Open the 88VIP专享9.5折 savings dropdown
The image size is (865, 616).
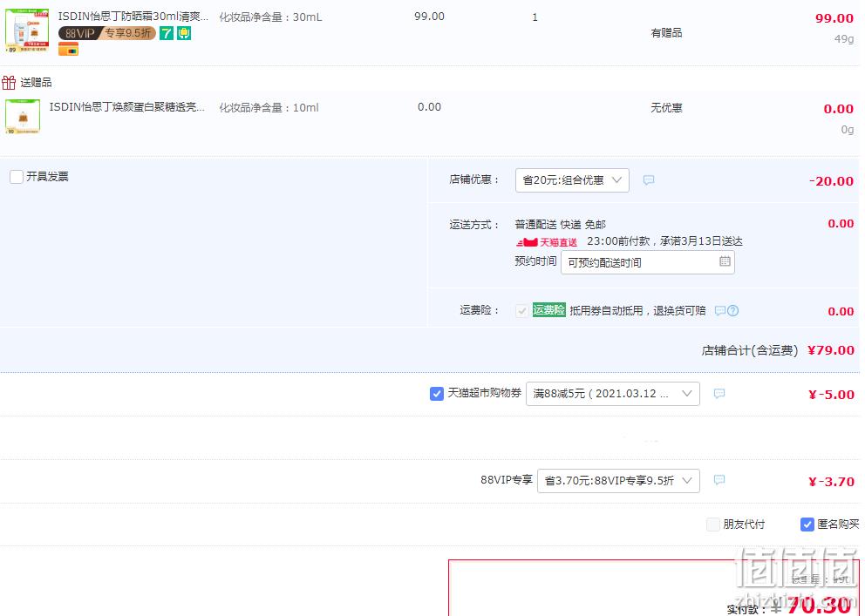618,480
